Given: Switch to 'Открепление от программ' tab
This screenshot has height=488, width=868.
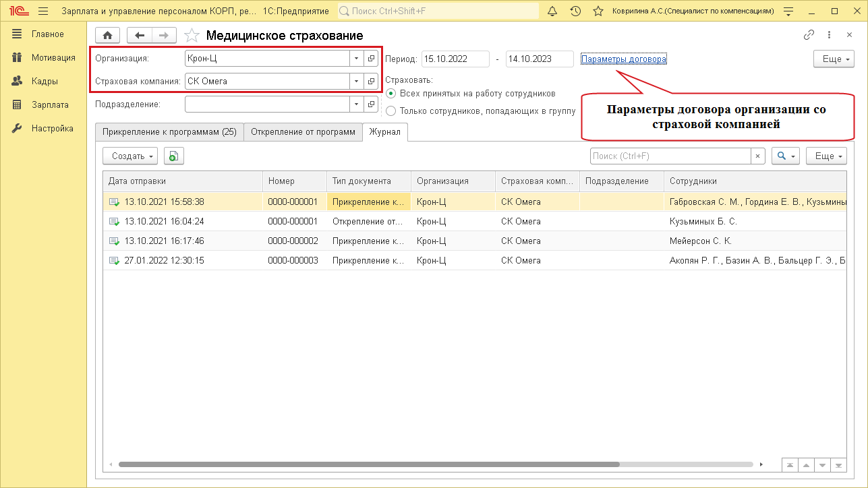Looking at the screenshot, I should click(x=303, y=132).
